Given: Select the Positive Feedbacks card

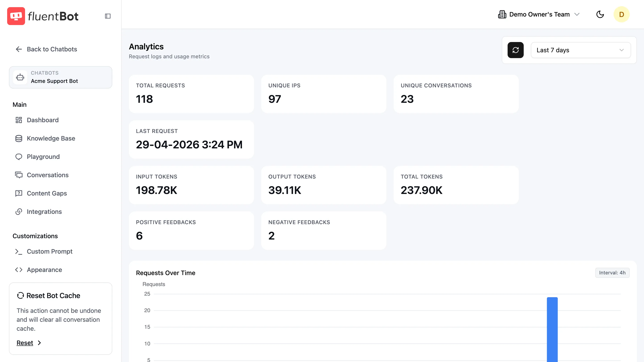Looking at the screenshot, I should [191, 231].
